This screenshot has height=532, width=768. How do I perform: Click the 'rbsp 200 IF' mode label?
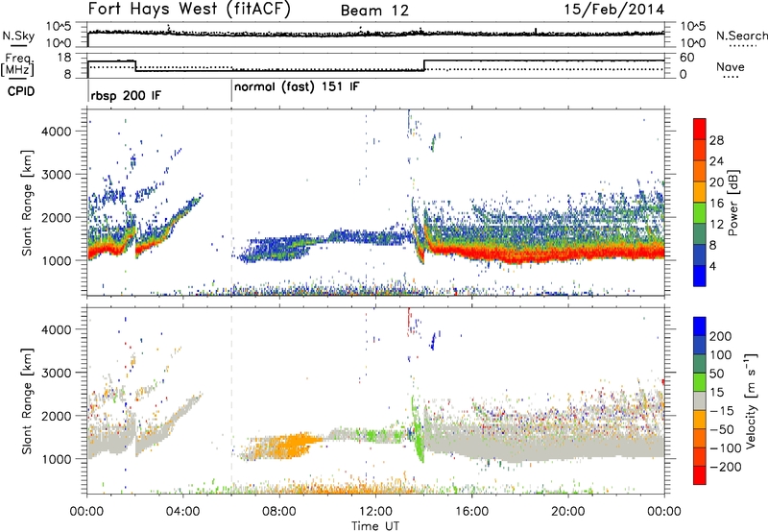(x=126, y=95)
